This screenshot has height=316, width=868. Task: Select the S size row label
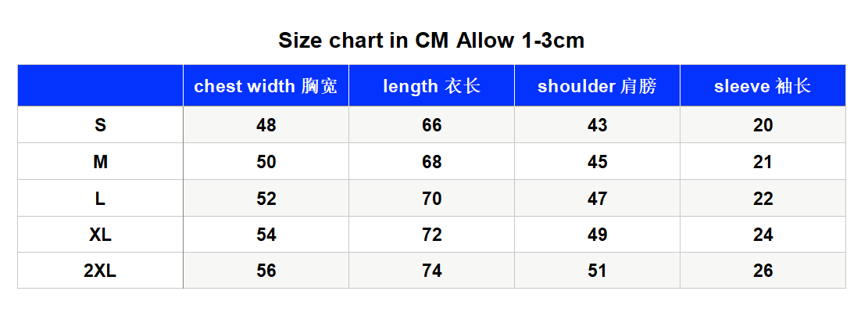point(100,125)
